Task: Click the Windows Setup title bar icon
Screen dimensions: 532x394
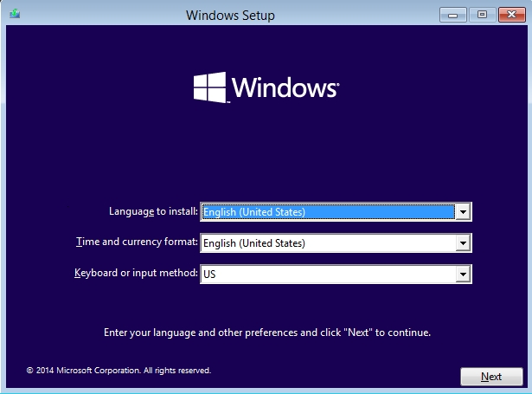Action: [15, 14]
